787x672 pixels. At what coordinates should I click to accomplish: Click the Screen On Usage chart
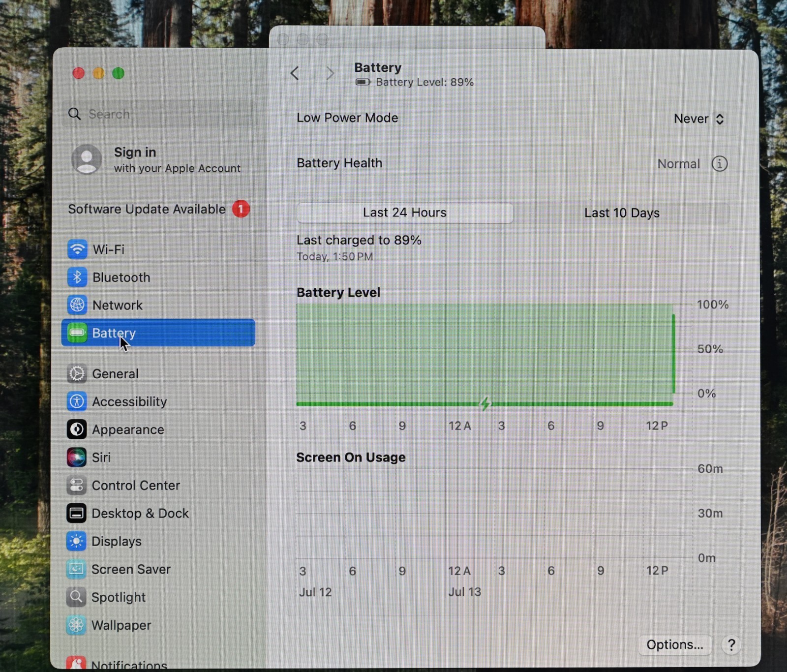(494, 513)
